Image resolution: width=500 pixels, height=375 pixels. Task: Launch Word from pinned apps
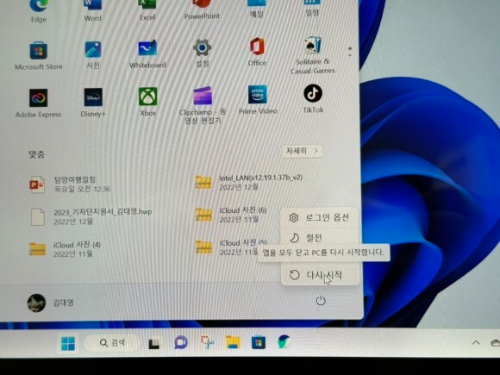pyautogui.click(x=93, y=11)
